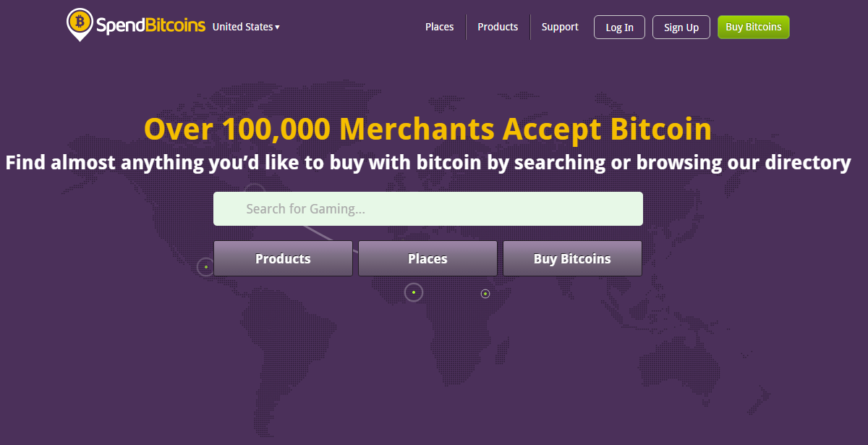This screenshot has width=868, height=445.
Task: Click the circled map marker beneath Places button
Action: [x=414, y=292]
